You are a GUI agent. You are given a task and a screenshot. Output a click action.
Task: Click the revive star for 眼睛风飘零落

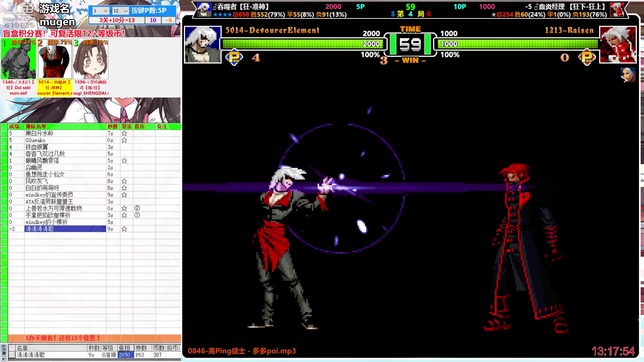pos(124,161)
